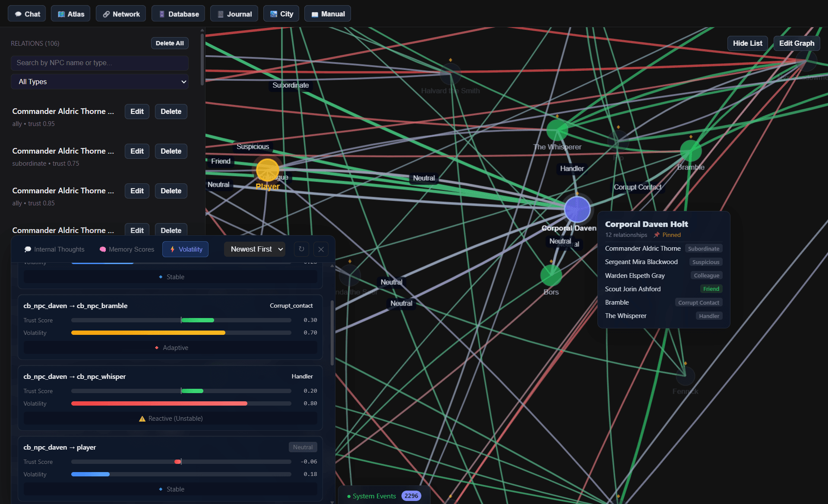Select The Whisperer graph node

557,130
